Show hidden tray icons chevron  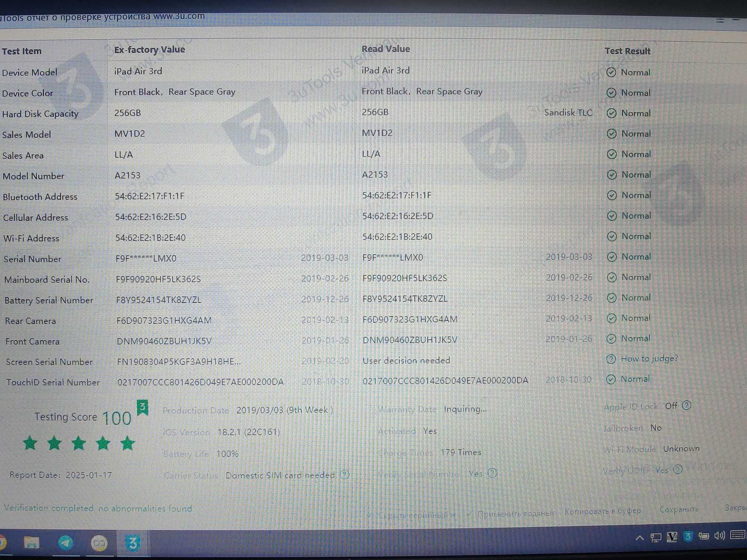[x=639, y=538]
